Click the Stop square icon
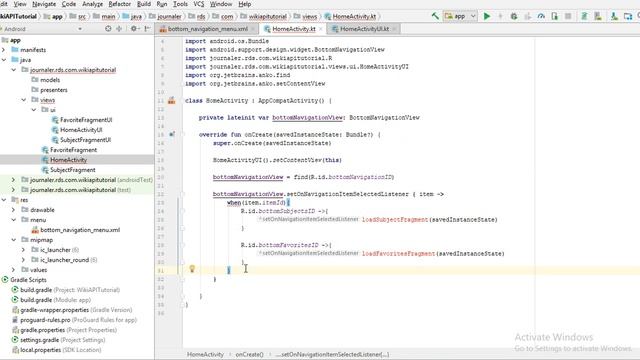 coord(568,16)
